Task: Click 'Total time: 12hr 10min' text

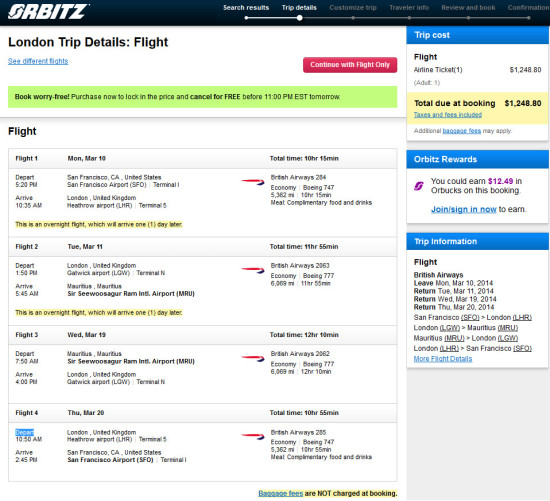Action: coord(304,335)
